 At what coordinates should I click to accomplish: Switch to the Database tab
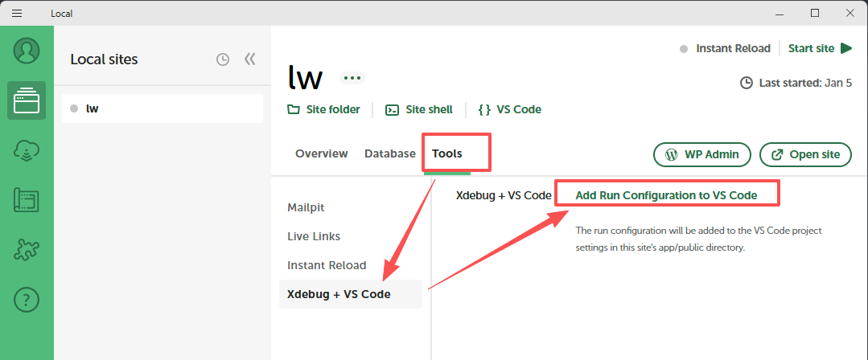(389, 153)
